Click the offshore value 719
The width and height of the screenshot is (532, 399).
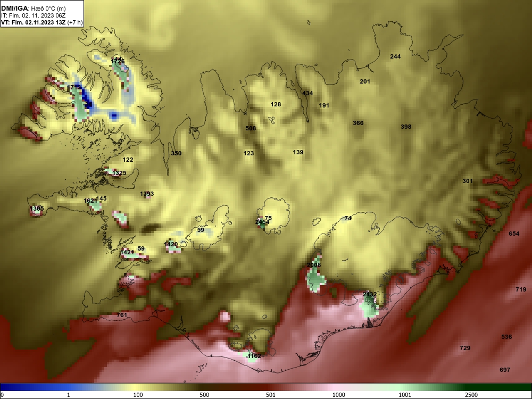tap(521, 289)
